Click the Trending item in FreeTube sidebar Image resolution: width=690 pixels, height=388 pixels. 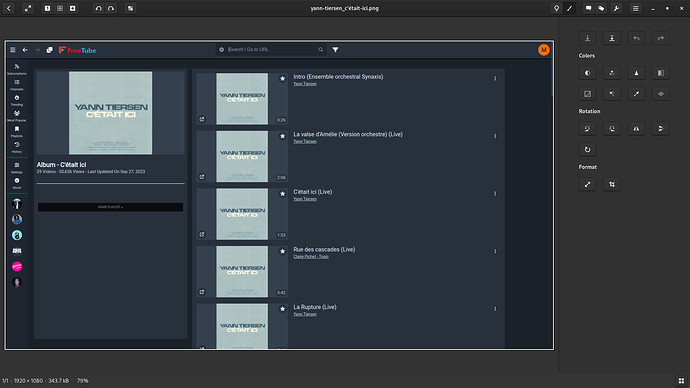[17, 100]
